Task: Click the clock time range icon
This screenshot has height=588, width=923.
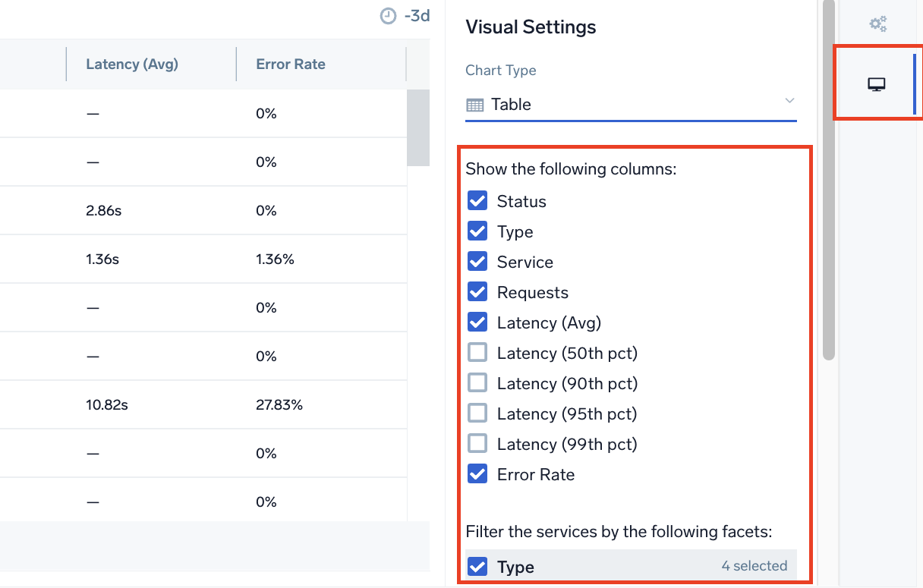Action: 387,15
